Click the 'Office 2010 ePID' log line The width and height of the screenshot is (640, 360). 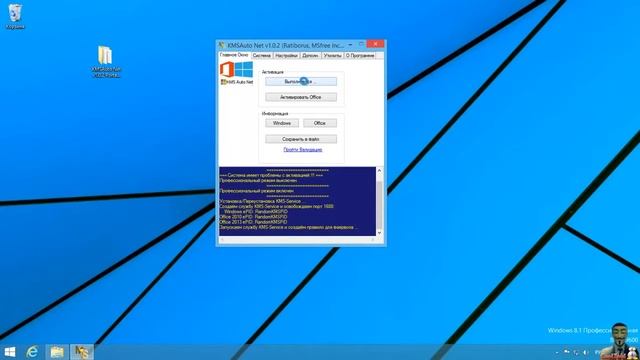coord(253,217)
